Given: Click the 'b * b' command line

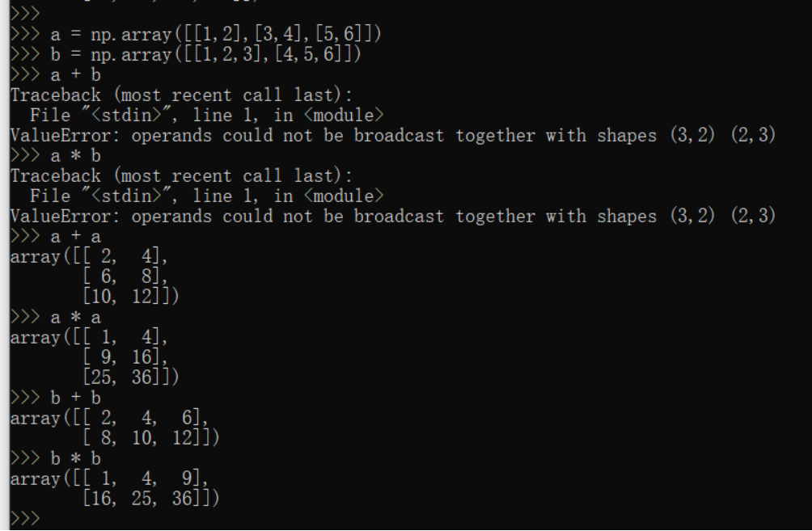Looking at the screenshot, I should (56, 458).
